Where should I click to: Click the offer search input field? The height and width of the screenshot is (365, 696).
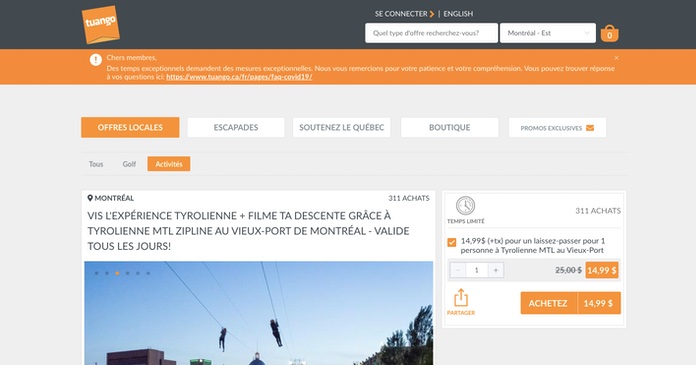[x=431, y=33]
